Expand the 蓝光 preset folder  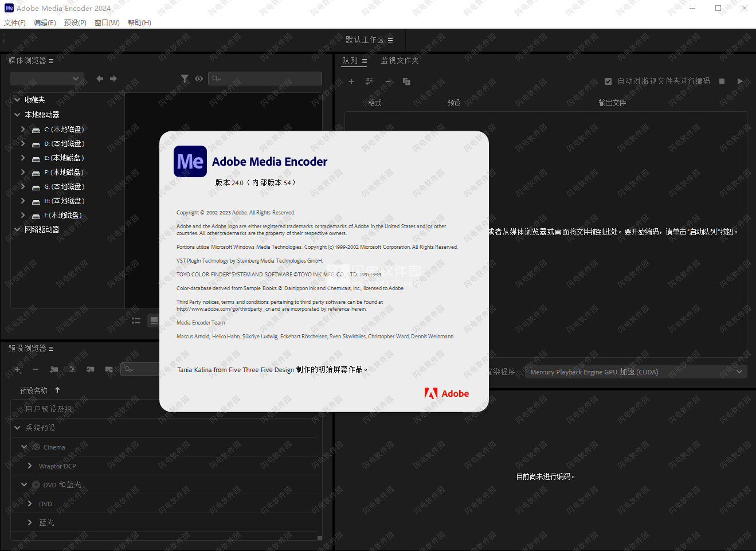(30, 522)
